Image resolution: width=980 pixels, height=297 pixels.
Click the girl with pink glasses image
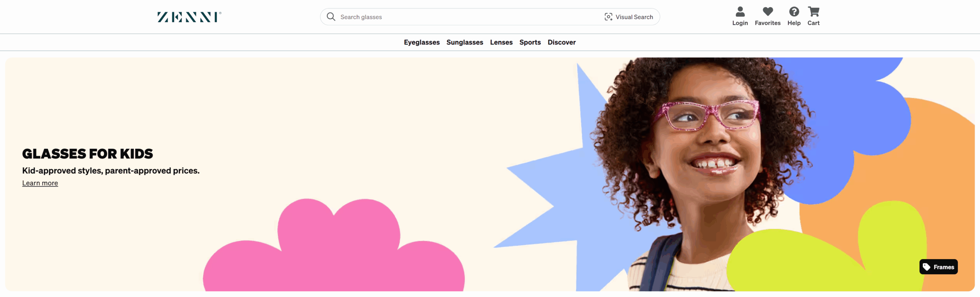[x=704, y=174]
